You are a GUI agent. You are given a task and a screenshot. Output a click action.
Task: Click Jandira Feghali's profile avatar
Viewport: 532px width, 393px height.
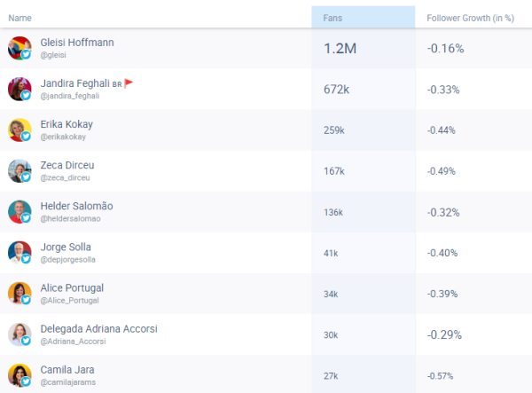pos(20,89)
